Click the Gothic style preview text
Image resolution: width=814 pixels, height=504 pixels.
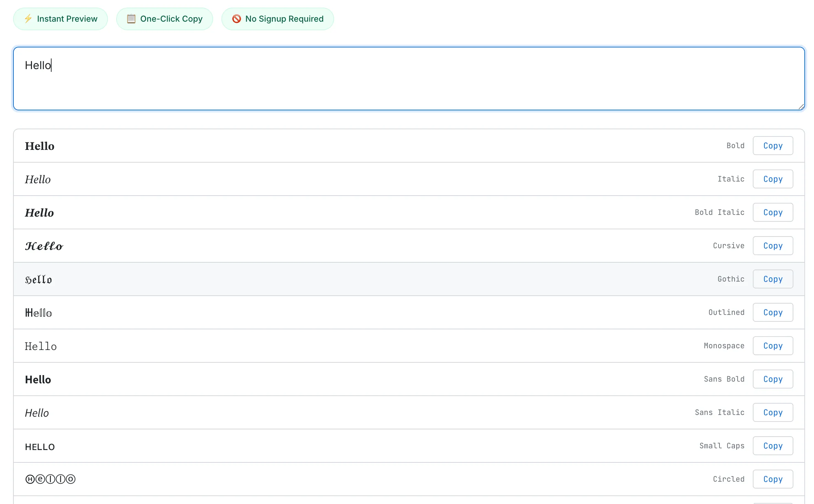click(x=38, y=279)
